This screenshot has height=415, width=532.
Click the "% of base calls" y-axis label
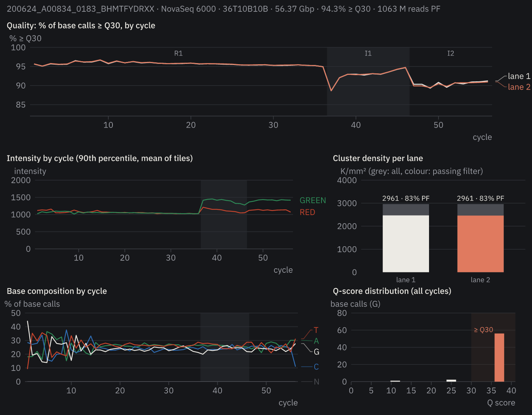pyautogui.click(x=32, y=304)
